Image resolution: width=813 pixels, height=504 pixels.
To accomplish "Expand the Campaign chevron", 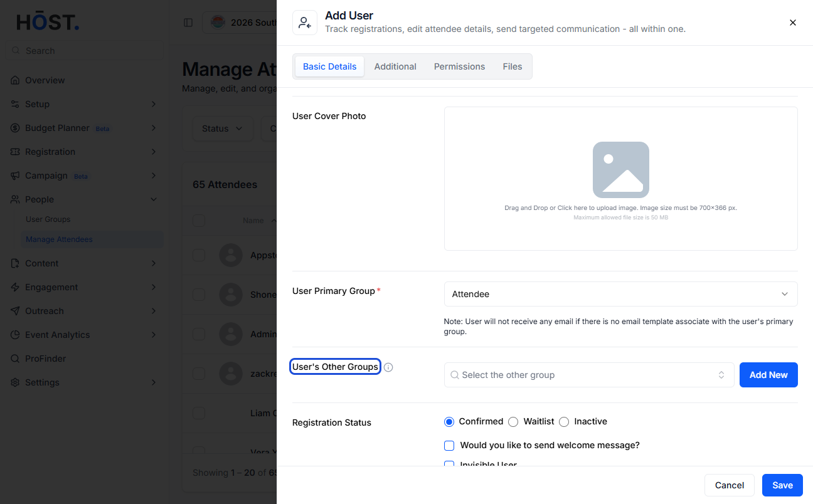I will [154, 176].
